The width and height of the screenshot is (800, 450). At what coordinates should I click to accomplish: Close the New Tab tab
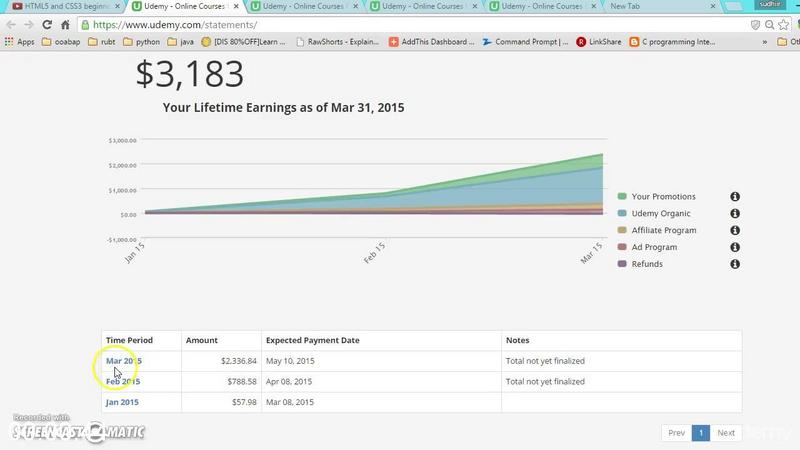713,6
